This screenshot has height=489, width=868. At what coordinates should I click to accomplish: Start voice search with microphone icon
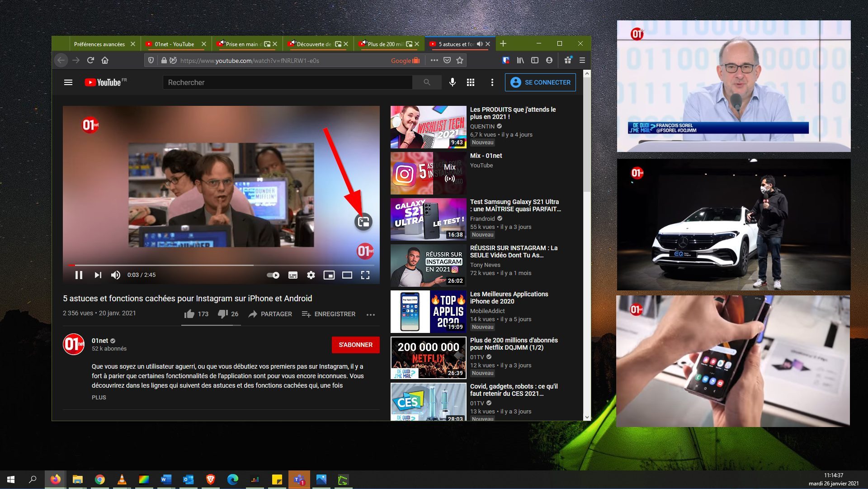[x=452, y=82]
